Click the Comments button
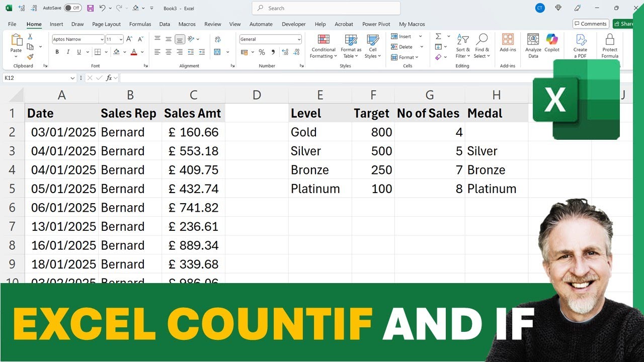This screenshot has width=644, height=362. pos(591,24)
